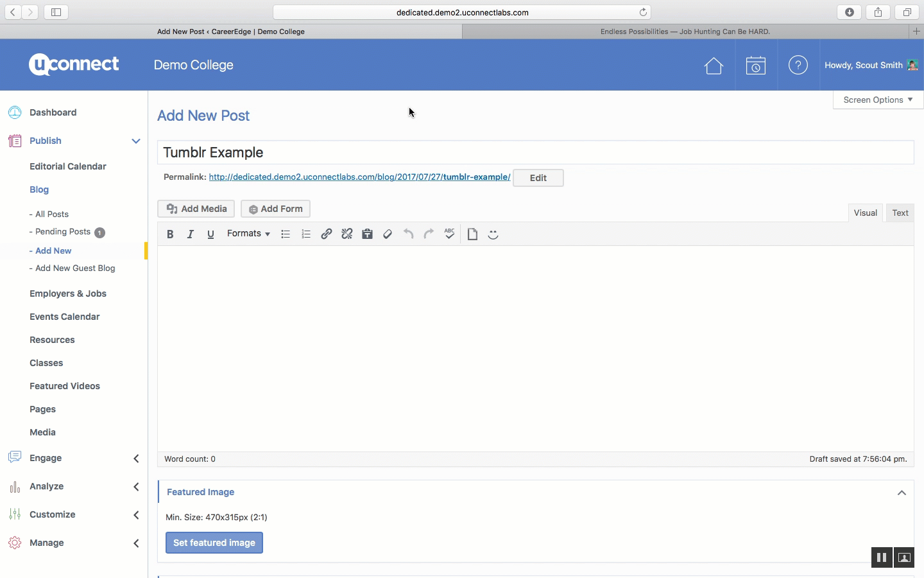Insert an emoticon with smiley icon
This screenshot has height=578, width=924.
pyautogui.click(x=493, y=234)
